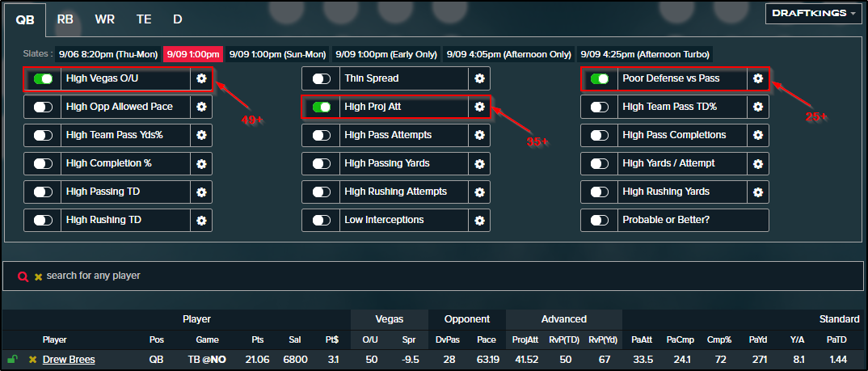
Task: Open gear settings for Poor Defense vs Pass
Action: tap(758, 78)
